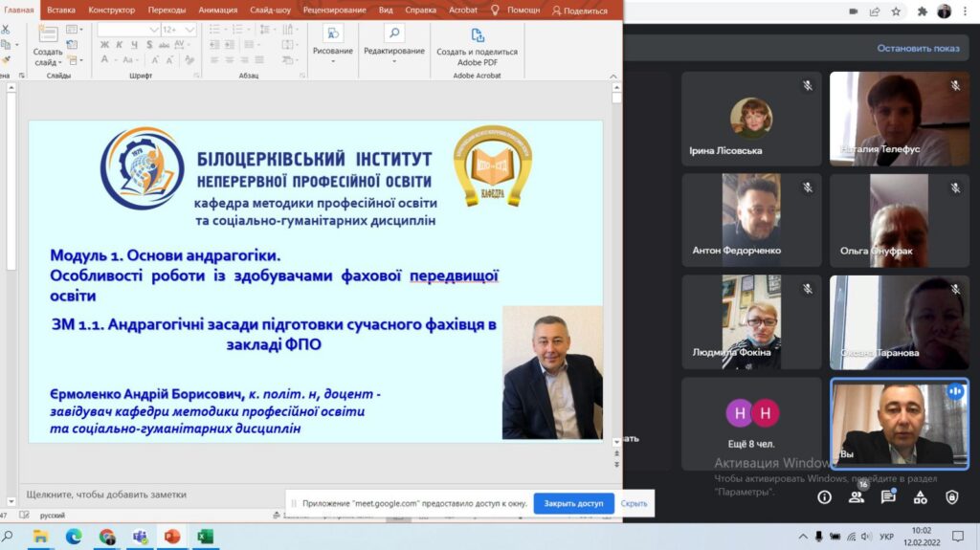980x550 pixels.
Task: Click Остановить показ to stop presenting
Action: pos(918,48)
